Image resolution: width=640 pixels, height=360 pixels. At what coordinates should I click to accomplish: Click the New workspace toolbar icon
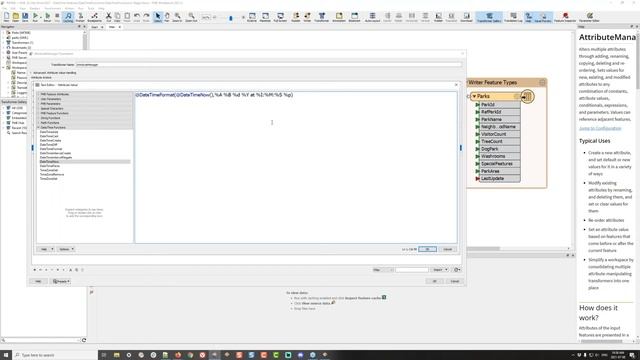click(6, 17)
